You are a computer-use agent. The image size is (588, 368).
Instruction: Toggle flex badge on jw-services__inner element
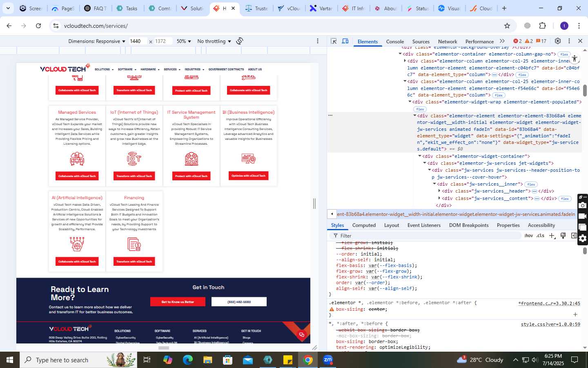point(531,184)
